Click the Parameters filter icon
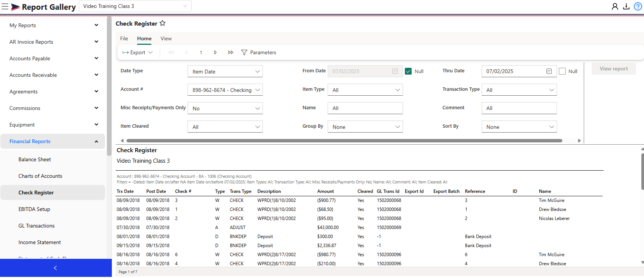The width and height of the screenshot is (644, 278). (244, 52)
